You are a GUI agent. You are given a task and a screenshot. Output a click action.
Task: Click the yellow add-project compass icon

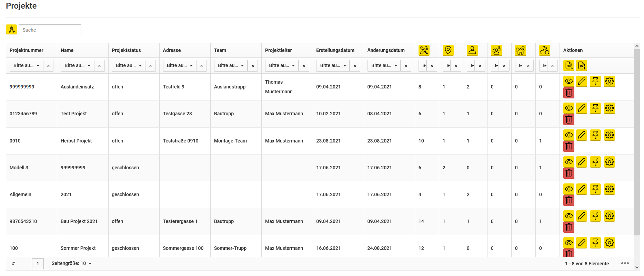coord(11,30)
